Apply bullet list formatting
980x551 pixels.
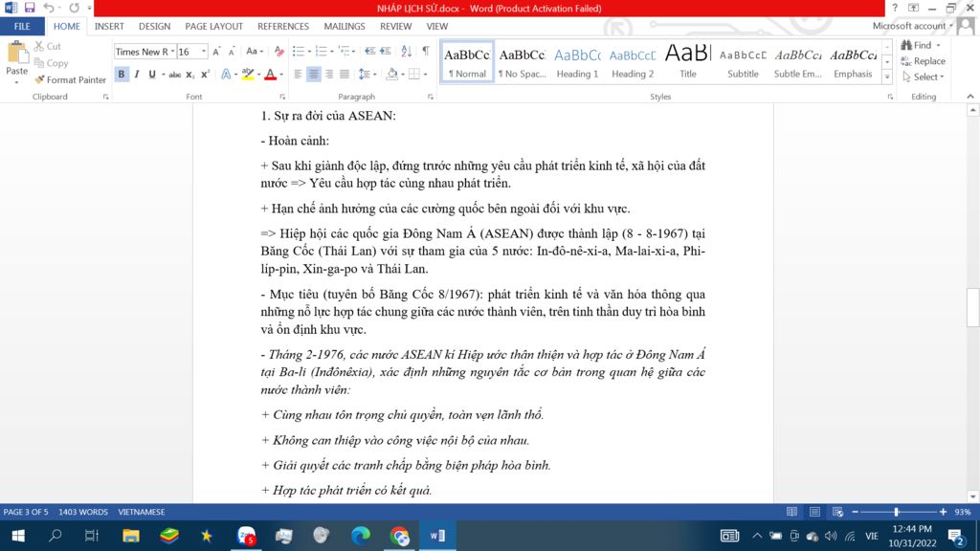[x=298, y=52]
